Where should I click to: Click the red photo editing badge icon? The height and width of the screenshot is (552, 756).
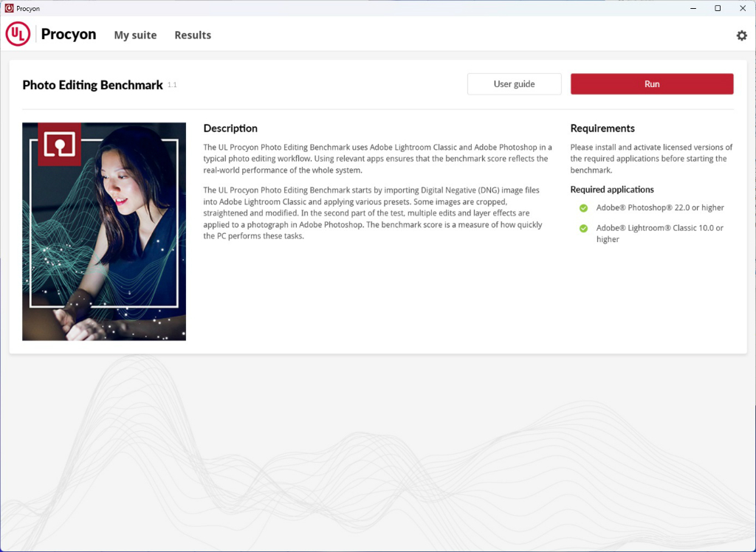59,144
